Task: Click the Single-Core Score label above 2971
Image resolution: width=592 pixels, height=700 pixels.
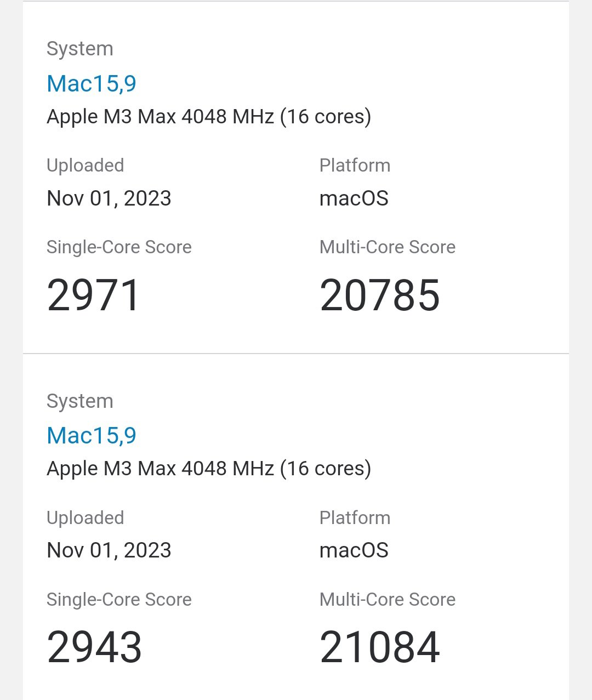Action: coord(119,247)
